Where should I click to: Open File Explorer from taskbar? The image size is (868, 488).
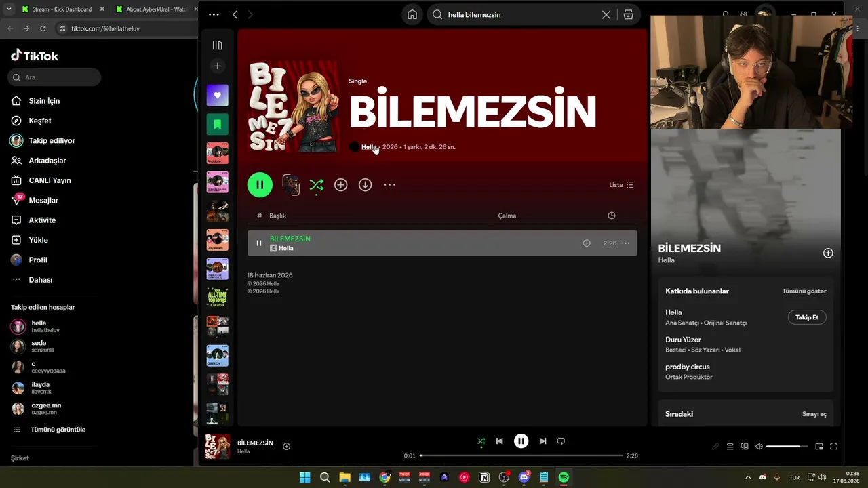tap(344, 477)
